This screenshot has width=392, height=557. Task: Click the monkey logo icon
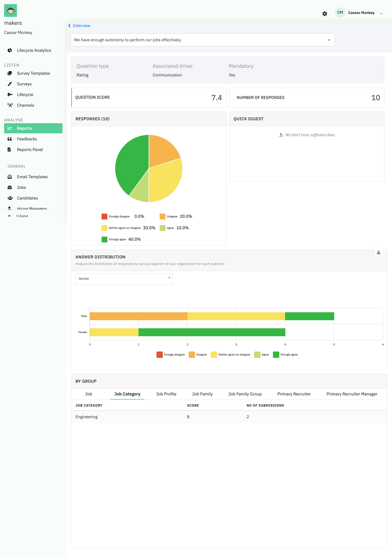tap(10, 10)
